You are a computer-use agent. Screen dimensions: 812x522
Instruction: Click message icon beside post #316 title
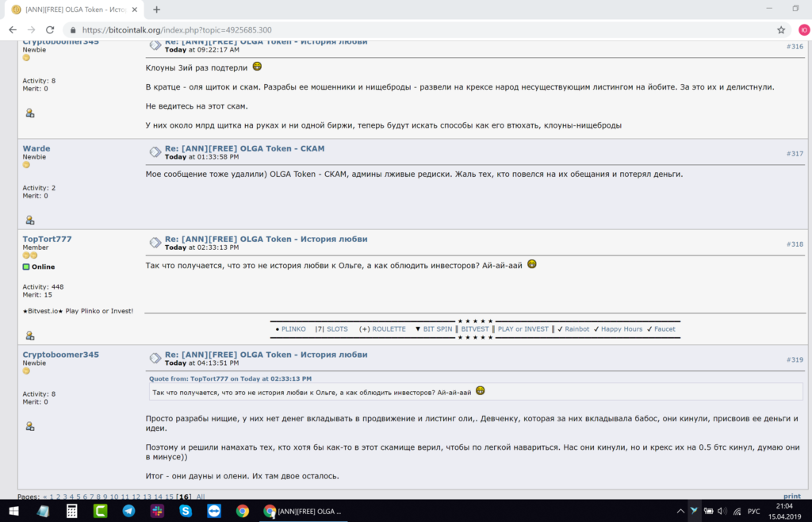point(155,45)
